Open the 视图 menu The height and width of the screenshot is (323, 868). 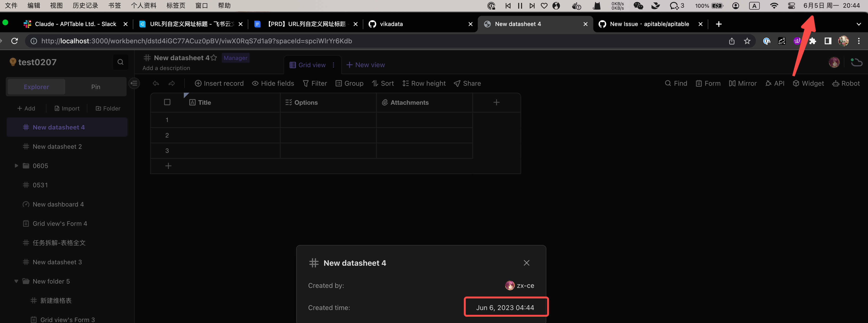pyautogui.click(x=56, y=5)
